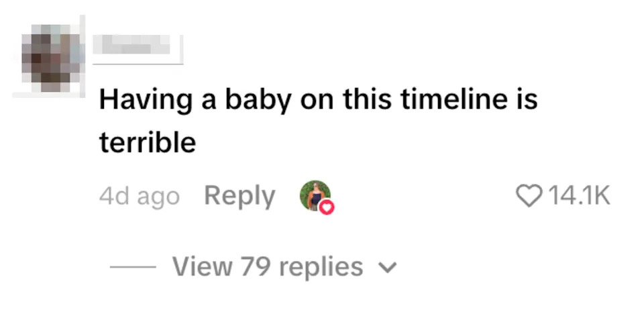Click the word replies in View 79 replies
Image resolution: width=644 pixels, height=322 pixels.
321,268
